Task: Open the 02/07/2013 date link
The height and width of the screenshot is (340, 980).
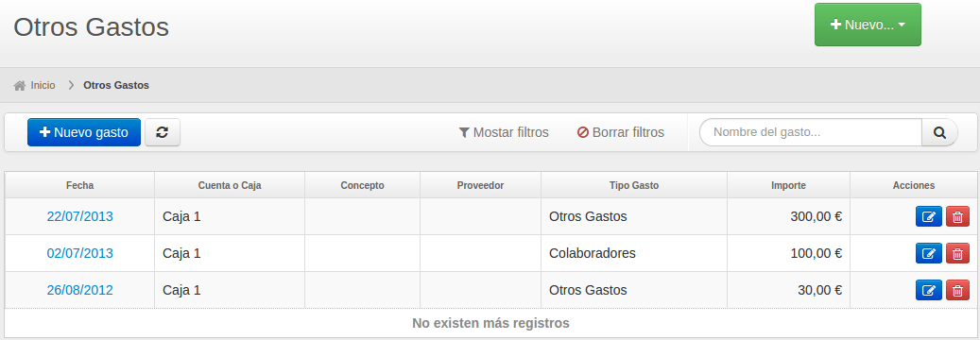Action: 80,253
